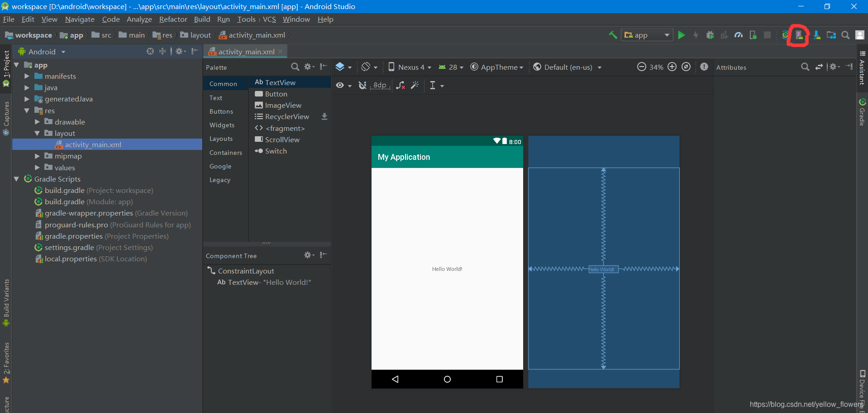The width and height of the screenshot is (868, 413).
Task: Click the Hello World text in blueprint view
Action: pyautogui.click(x=603, y=269)
